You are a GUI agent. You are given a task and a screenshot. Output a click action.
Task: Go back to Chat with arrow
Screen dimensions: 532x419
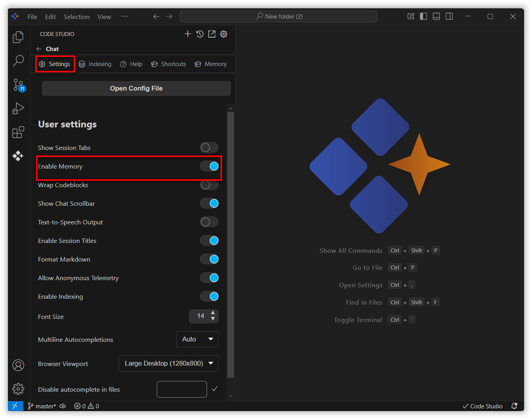tap(39, 49)
